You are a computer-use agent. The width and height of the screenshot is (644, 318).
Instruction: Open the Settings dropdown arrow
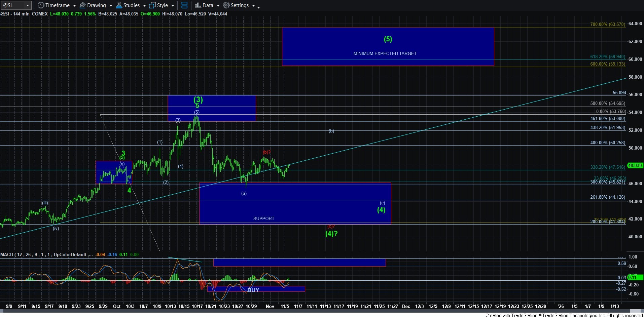[253, 6]
